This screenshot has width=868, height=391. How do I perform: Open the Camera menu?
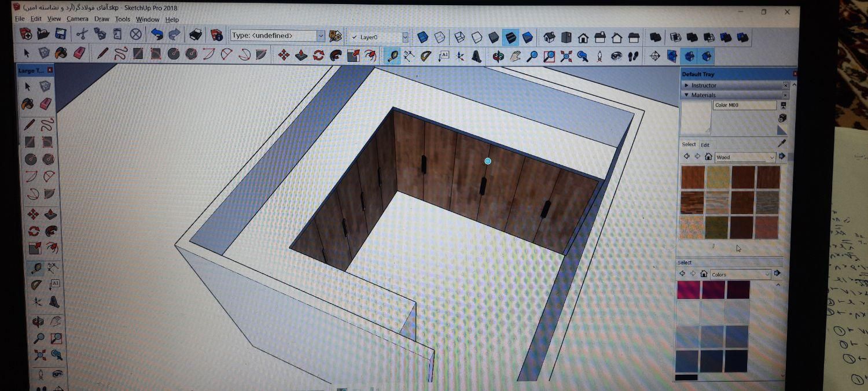coord(78,19)
